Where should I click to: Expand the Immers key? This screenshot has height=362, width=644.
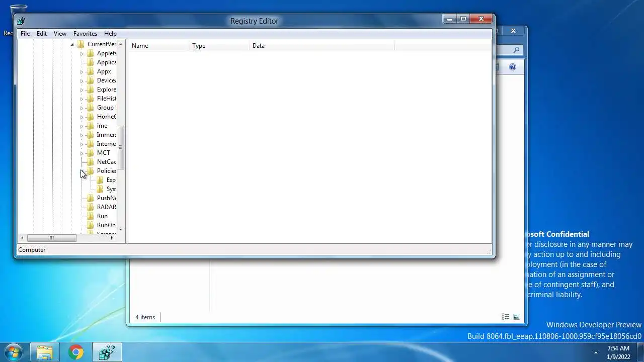[x=82, y=135]
